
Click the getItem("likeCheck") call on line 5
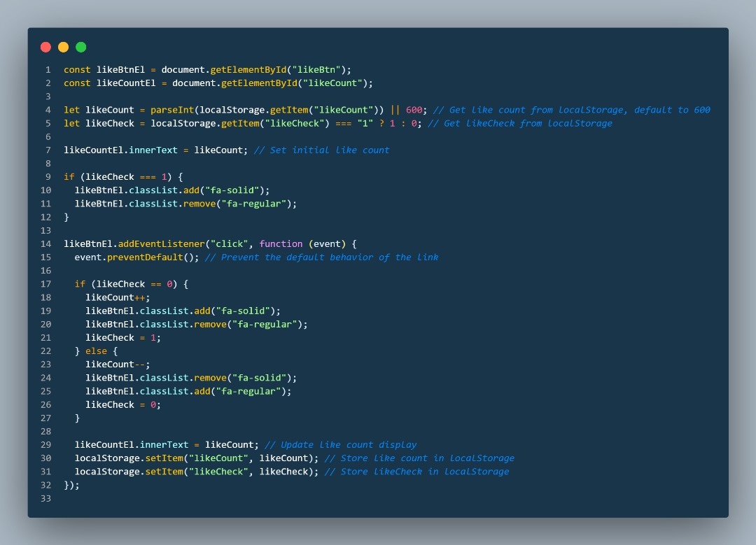pos(275,123)
